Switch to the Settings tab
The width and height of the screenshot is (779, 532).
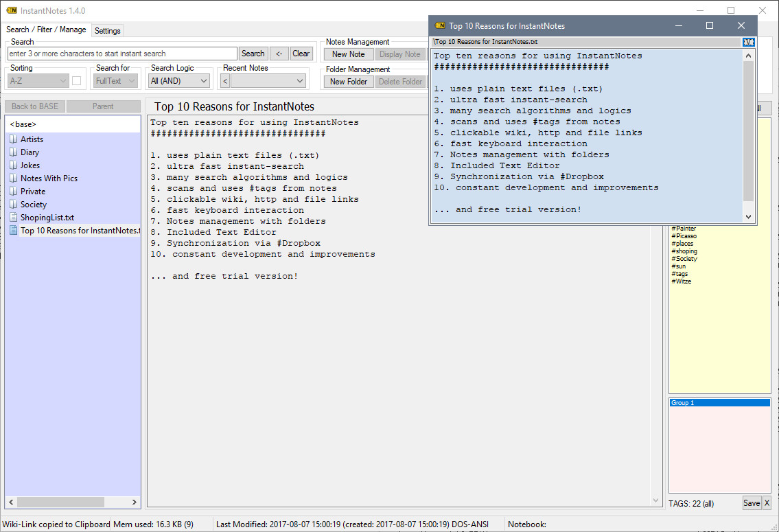click(x=107, y=30)
